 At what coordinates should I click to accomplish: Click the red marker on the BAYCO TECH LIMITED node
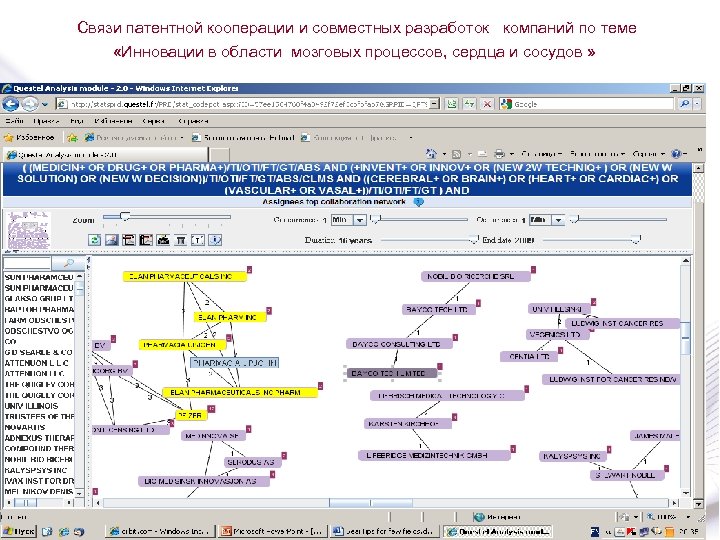click(x=440, y=366)
